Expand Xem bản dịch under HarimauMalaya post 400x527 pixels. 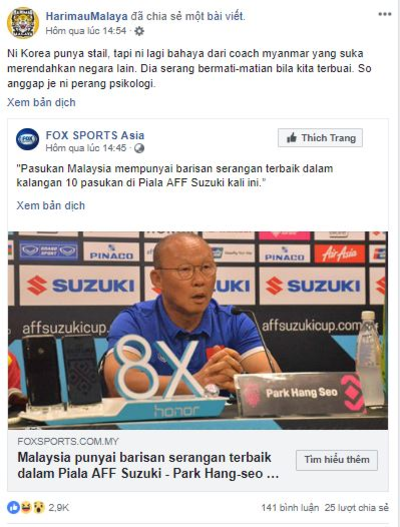point(41,103)
